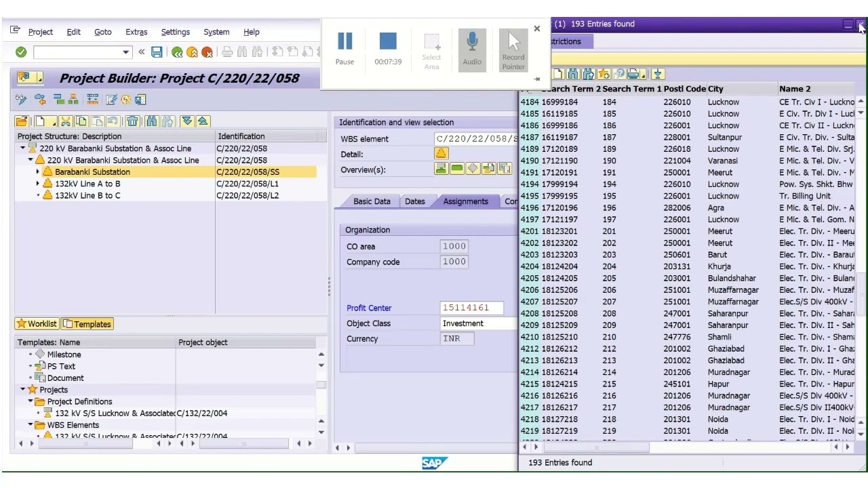Click the Add to favorites star icon
Image resolution: width=868 pixels, height=488 pixels.
pyautogui.click(x=604, y=74)
